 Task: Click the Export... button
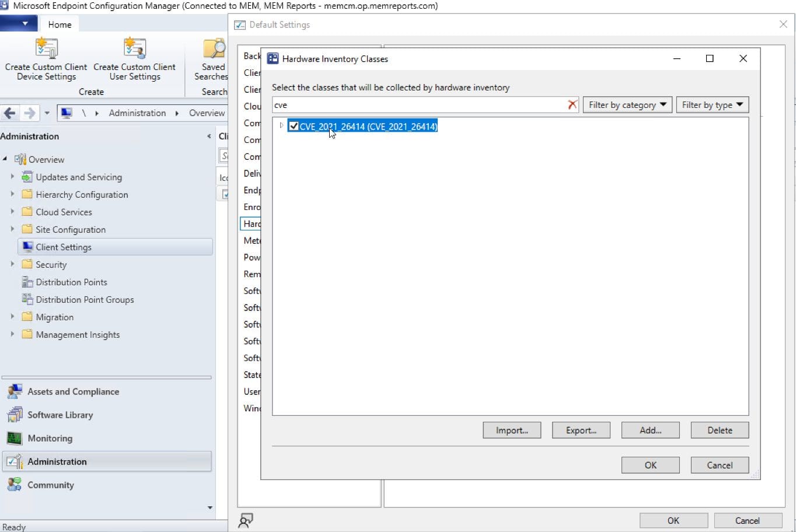581,430
